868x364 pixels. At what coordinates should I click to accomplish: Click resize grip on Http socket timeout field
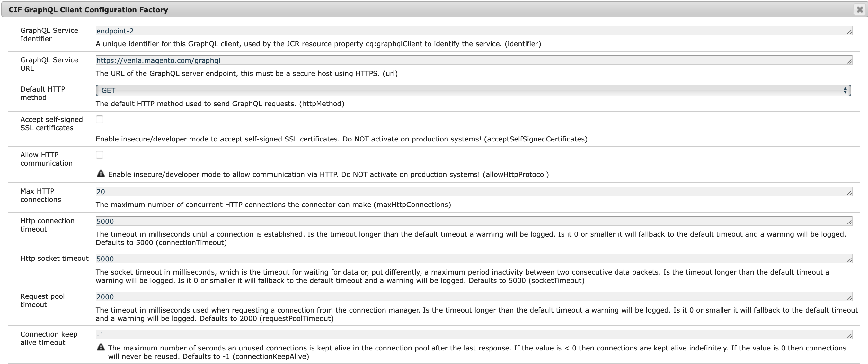coord(849,260)
